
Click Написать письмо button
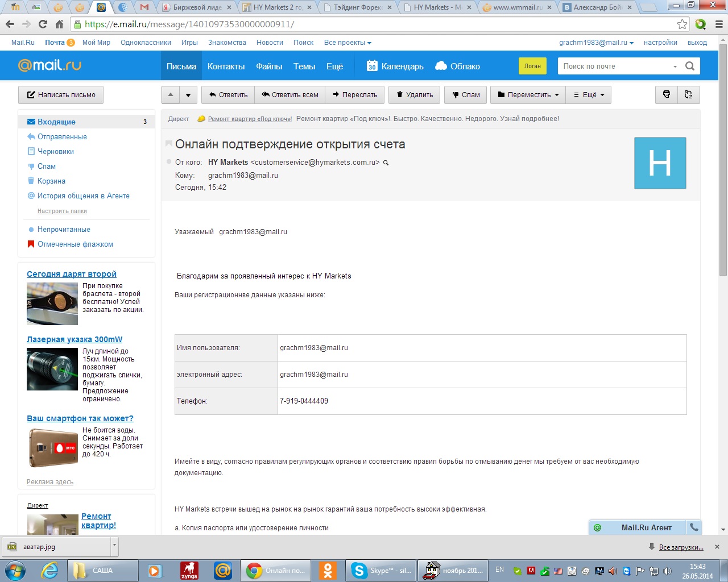tap(61, 95)
